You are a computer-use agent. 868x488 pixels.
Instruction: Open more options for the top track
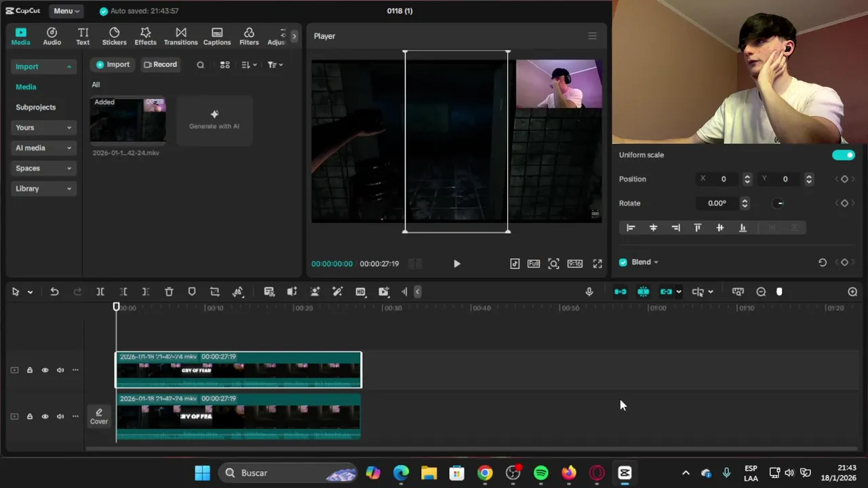tap(75, 370)
